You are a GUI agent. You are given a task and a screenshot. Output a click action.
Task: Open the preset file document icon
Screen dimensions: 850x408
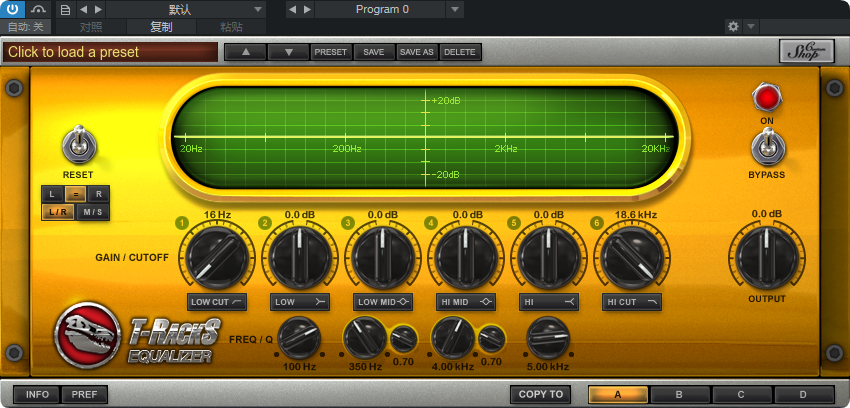(x=65, y=9)
